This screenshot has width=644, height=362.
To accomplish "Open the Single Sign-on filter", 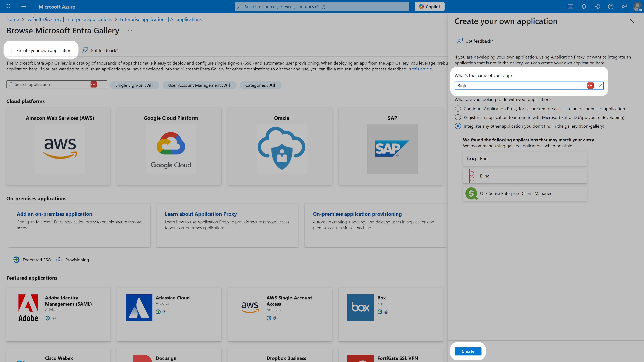I will [x=134, y=85].
